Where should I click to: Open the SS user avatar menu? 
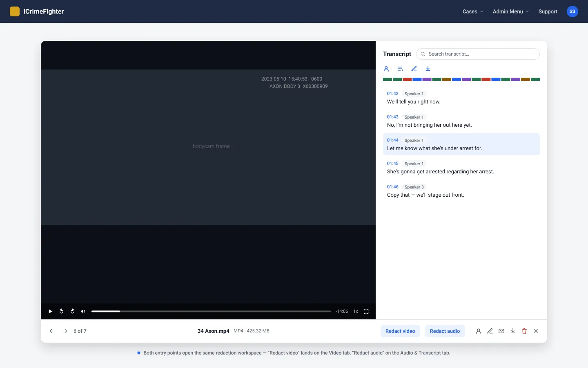[572, 11]
